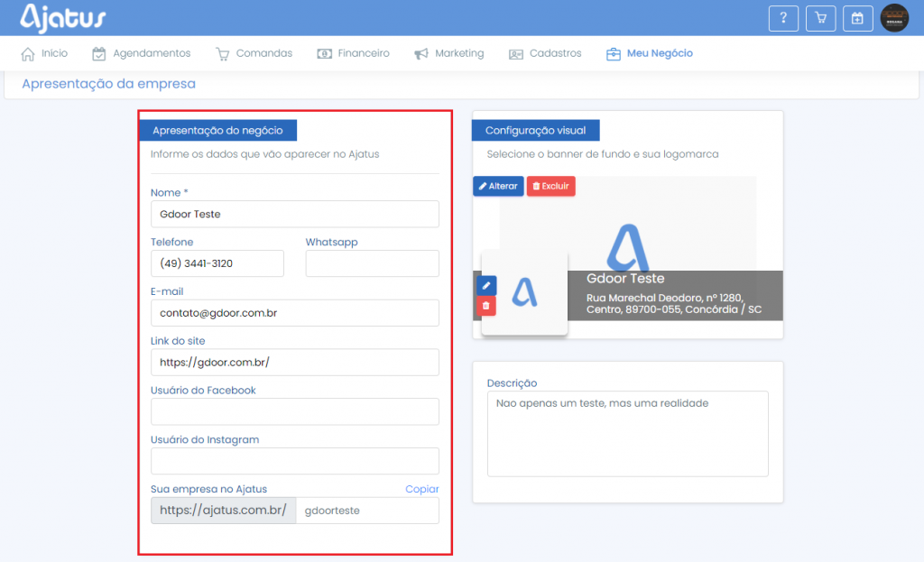Focus the Link do site field

pyautogui.click(x=295, y=363)
